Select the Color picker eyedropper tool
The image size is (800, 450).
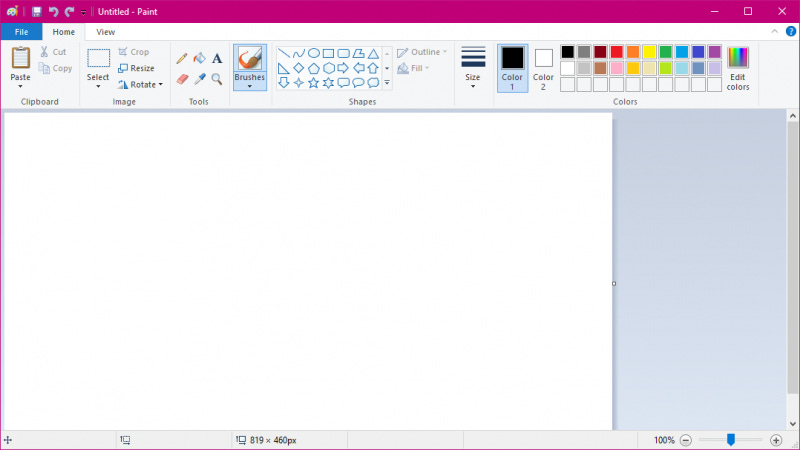[x=199, y=79]
